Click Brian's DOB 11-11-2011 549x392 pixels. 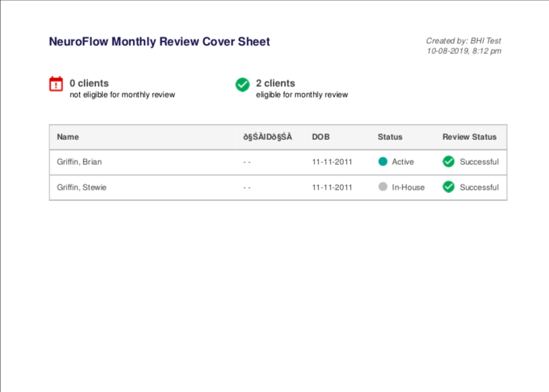[332, 161]
